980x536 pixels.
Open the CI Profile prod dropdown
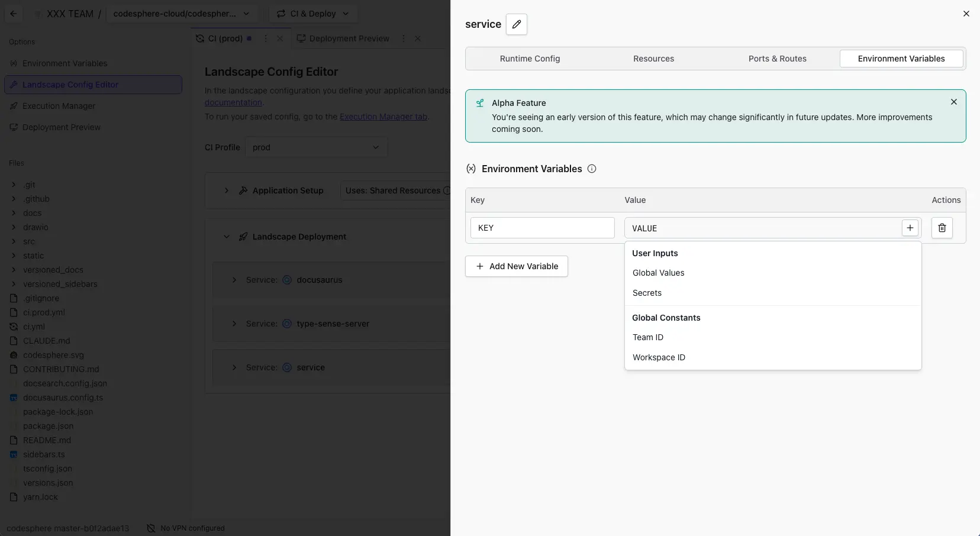coord(316,147)
